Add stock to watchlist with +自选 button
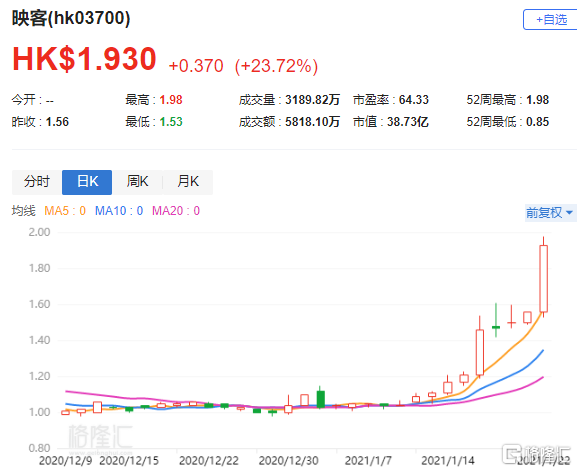The height and width of the screenshot is (471, 577). tap(550, 20)
